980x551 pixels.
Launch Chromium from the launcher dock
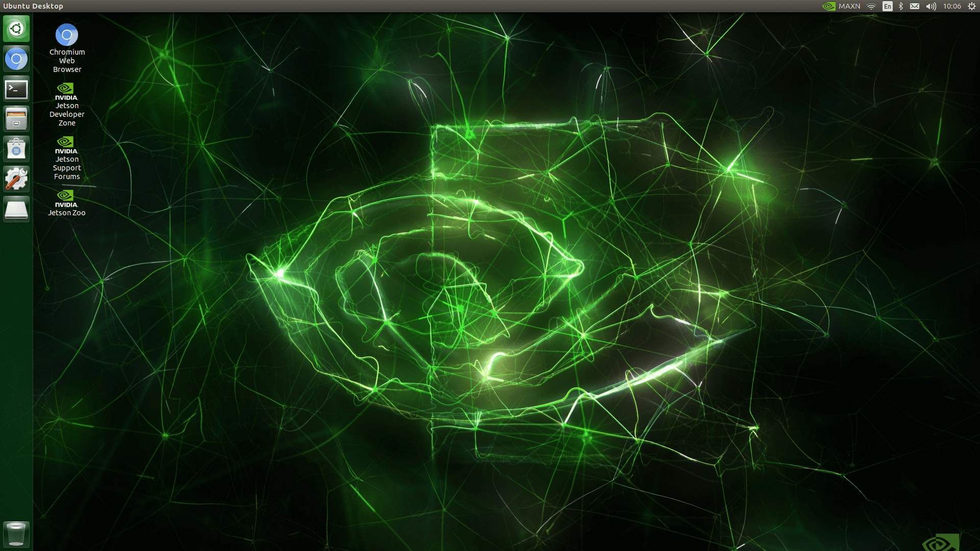(x=16, y=59)
